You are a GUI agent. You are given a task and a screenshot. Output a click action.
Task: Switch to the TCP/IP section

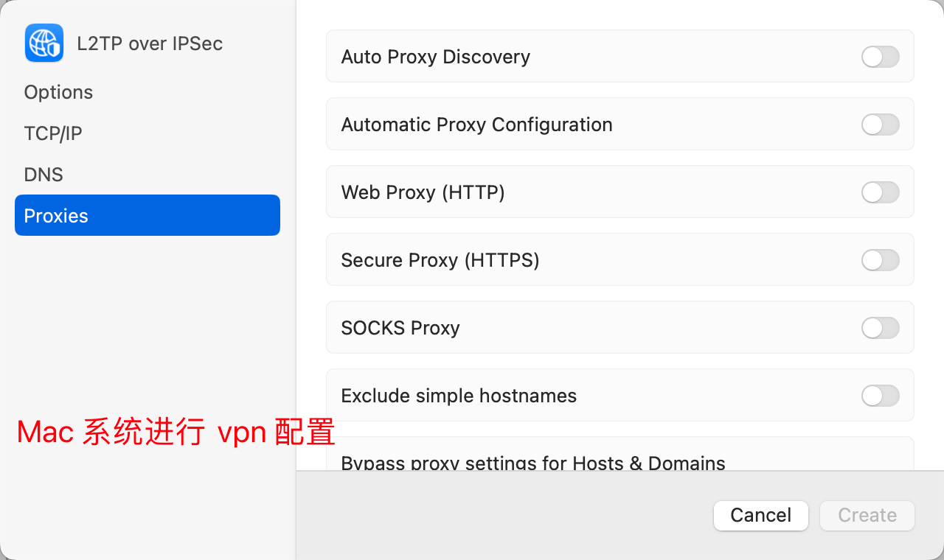pos(53,133)
